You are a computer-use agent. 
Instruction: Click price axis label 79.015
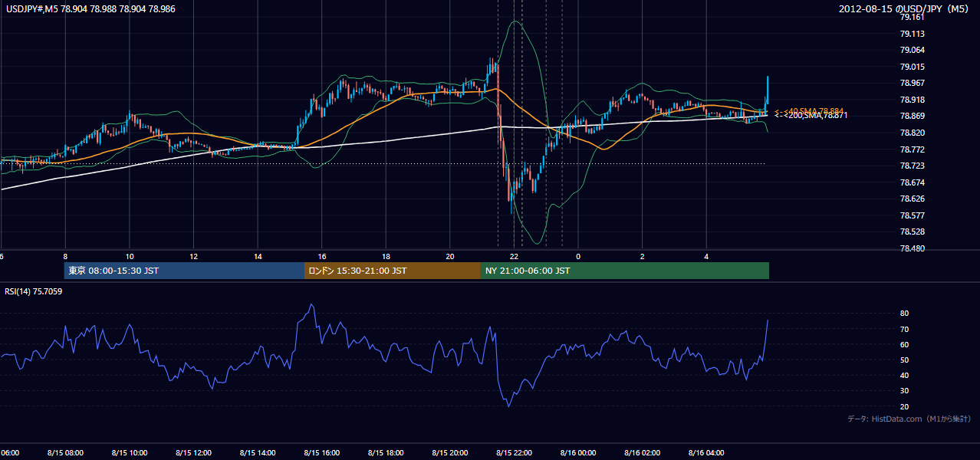pyautogui.click(x=912, y=67)
